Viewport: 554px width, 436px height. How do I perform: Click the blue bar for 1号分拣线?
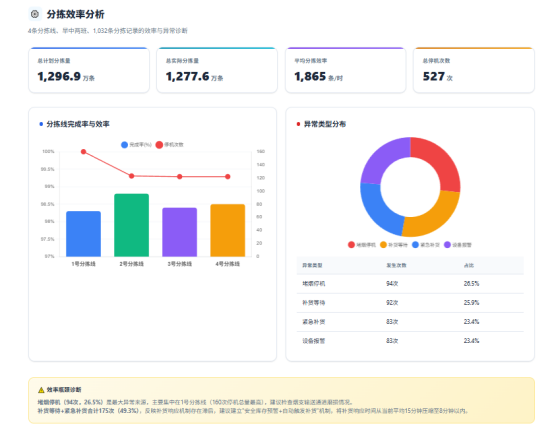click(83, 234)
